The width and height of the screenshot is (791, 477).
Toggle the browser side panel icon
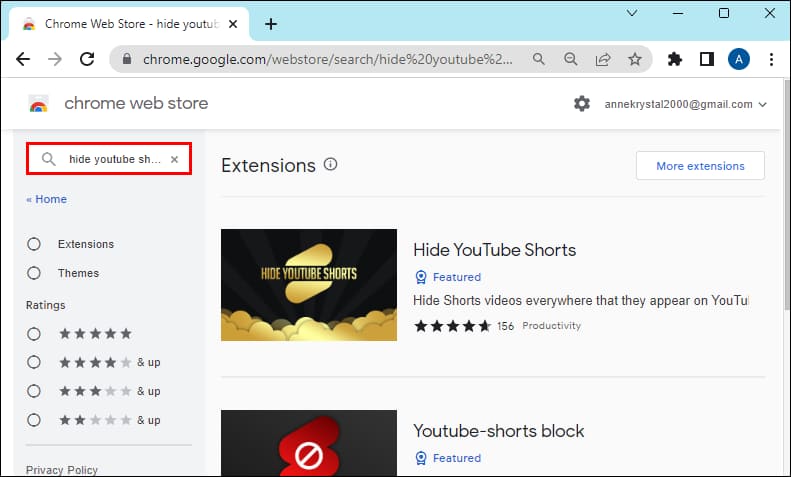[707, 59]
